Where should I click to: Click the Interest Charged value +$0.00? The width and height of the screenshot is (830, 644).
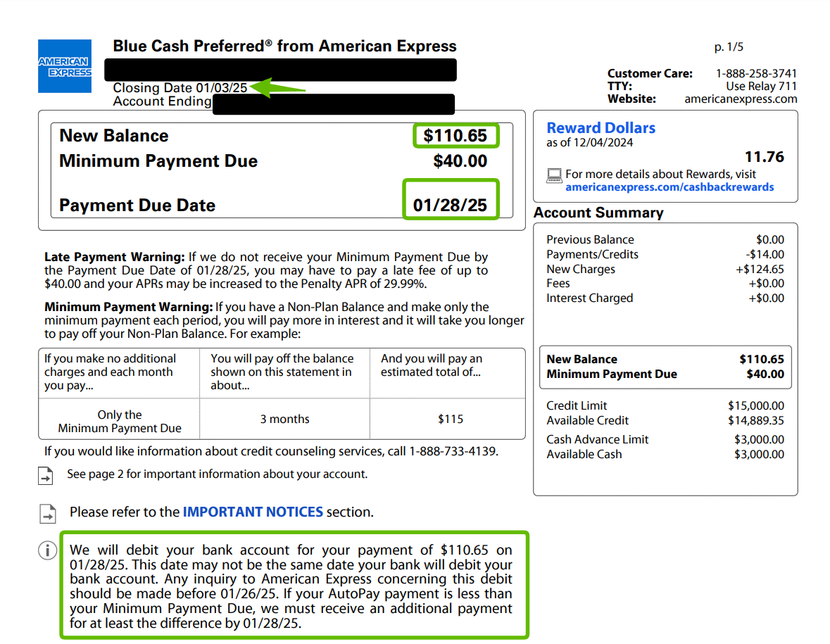click(766, 298)
